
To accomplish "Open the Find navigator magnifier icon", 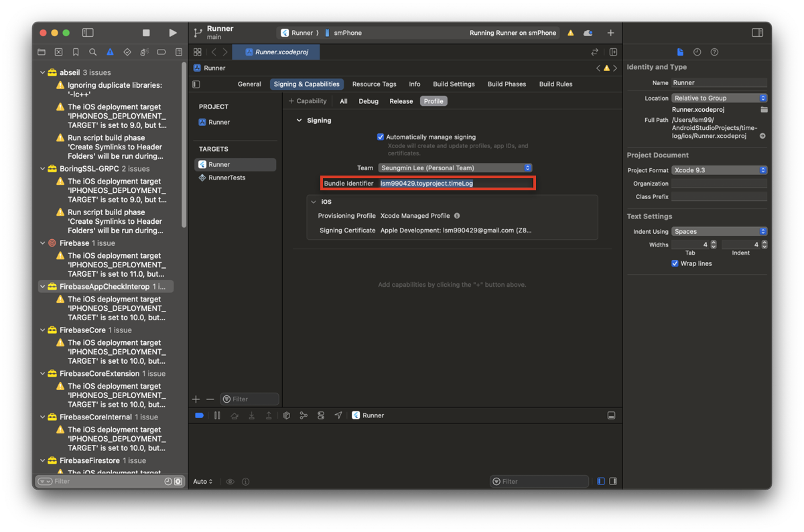I will [x=92, y=52].
